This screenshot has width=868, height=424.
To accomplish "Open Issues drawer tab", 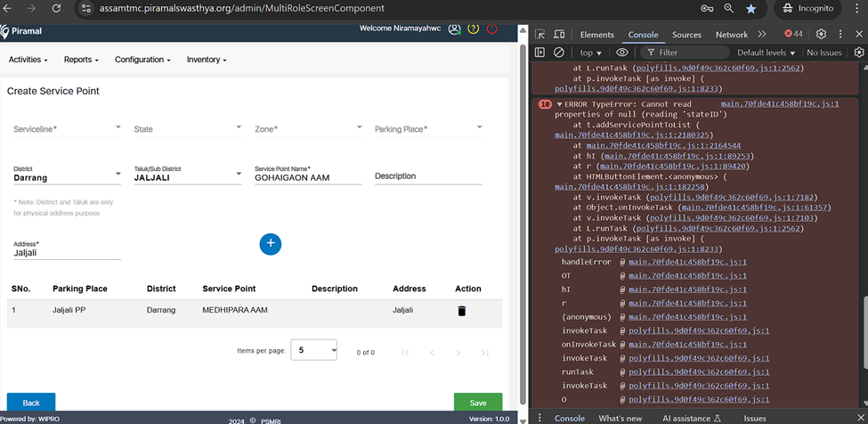I will click(x=755, y=418).
